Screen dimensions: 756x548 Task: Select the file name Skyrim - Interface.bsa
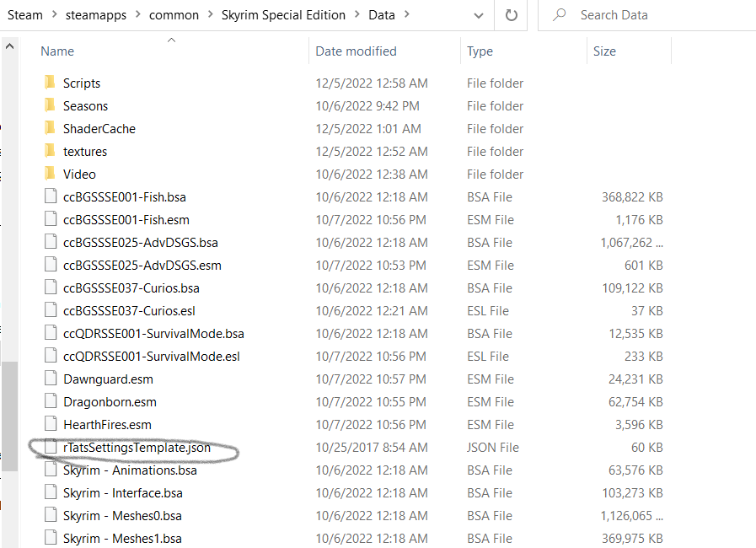click(x=123, y=492)
